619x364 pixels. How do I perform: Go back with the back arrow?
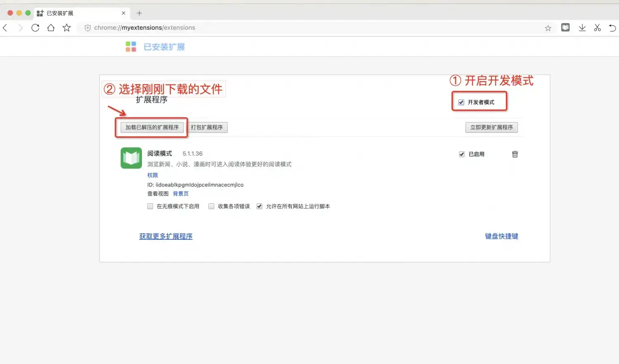[5, 28]
